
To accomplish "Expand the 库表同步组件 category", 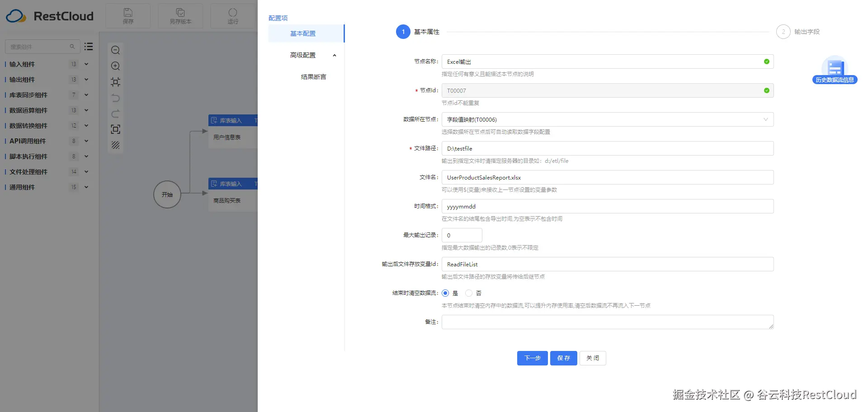I will pos(86,95).
